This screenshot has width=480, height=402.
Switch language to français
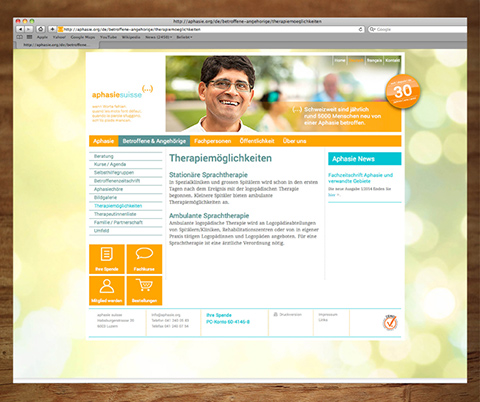(374, 60)
